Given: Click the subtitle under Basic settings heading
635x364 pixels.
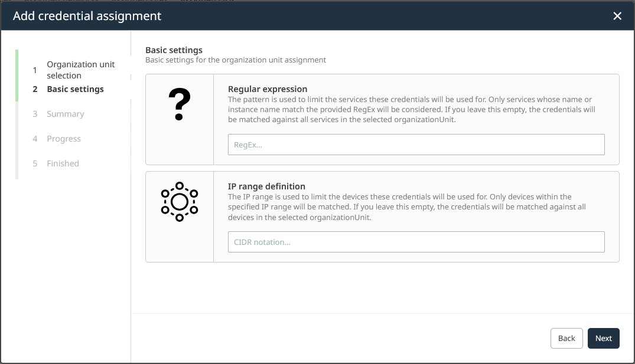Looking at the screenshot, I should pyautogui.click(x=235, y=60).
